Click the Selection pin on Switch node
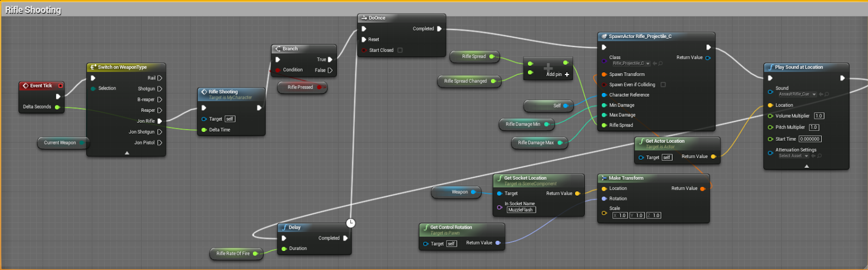This screenshot has height=270, width=868. (x=93, y=89)
